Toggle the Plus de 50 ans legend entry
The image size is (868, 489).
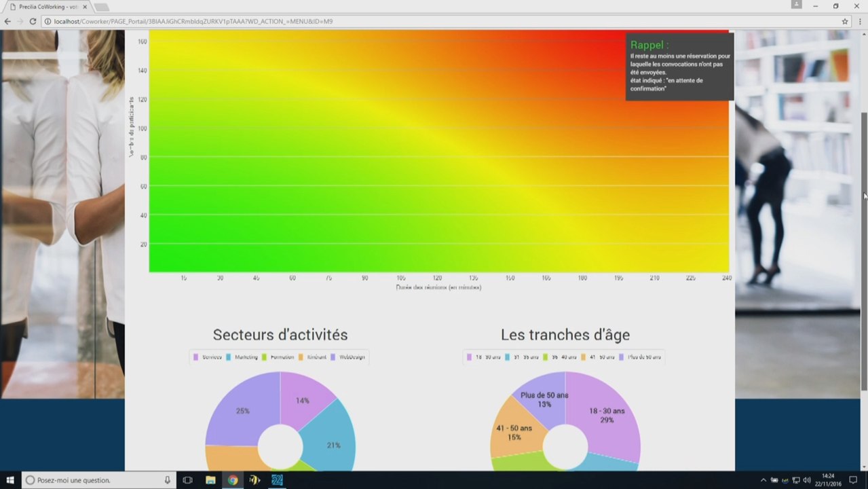click(641, 357)
